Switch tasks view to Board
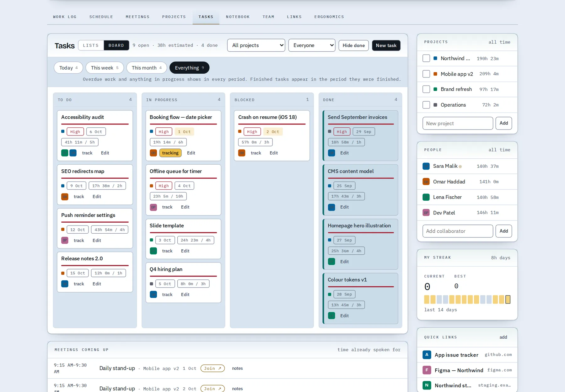Screen dimensions: 565x392 click(116, 45)
